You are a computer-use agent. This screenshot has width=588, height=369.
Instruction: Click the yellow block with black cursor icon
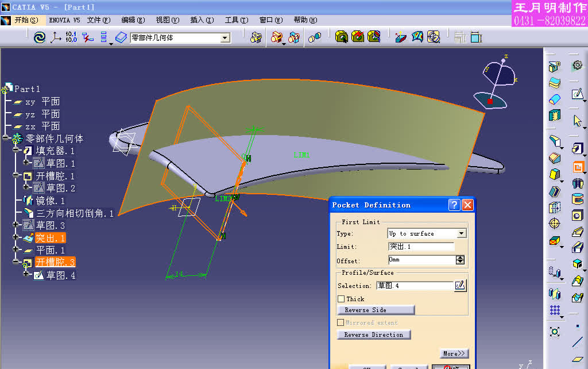341,37
